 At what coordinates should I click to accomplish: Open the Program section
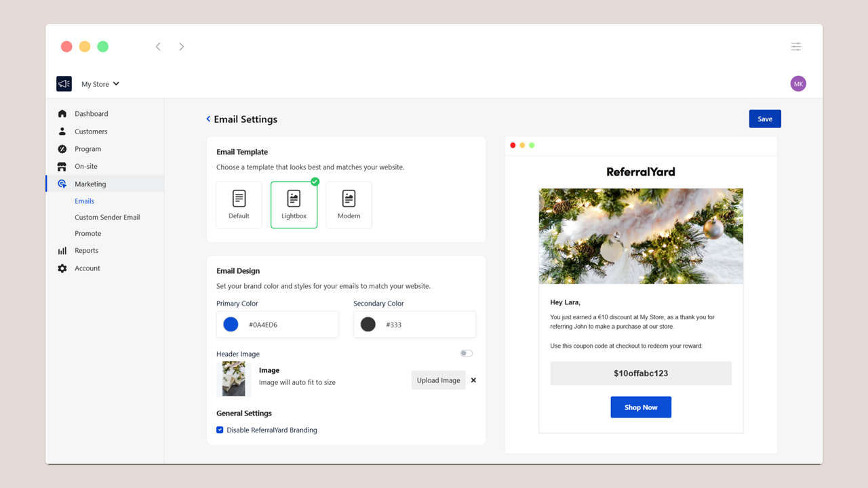tap(87, 148)
